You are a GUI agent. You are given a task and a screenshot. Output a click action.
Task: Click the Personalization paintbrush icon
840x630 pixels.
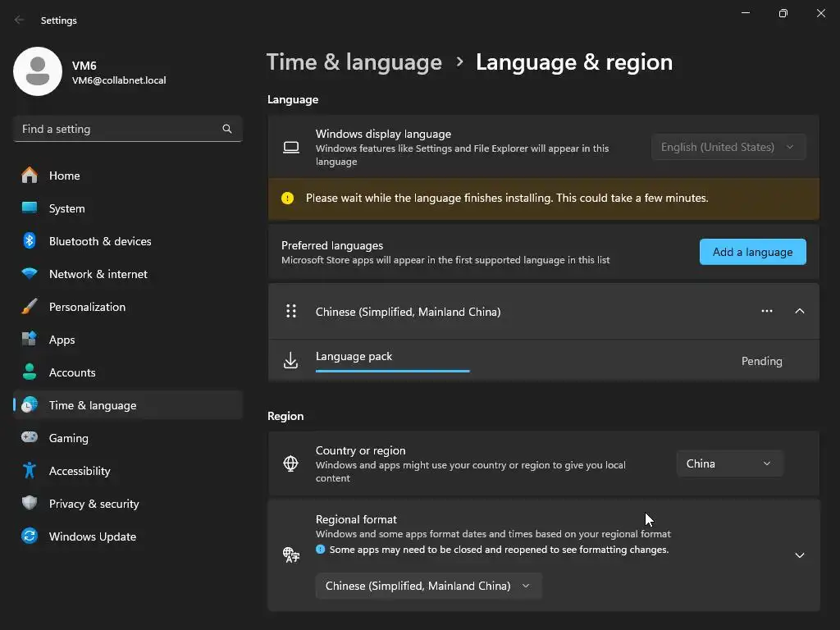30,307
